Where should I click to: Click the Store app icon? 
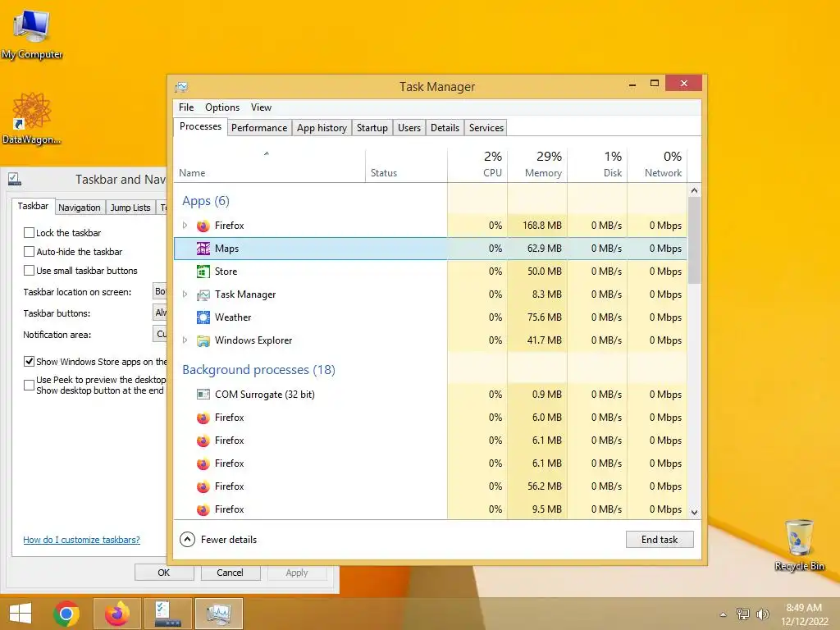point(203,272)
